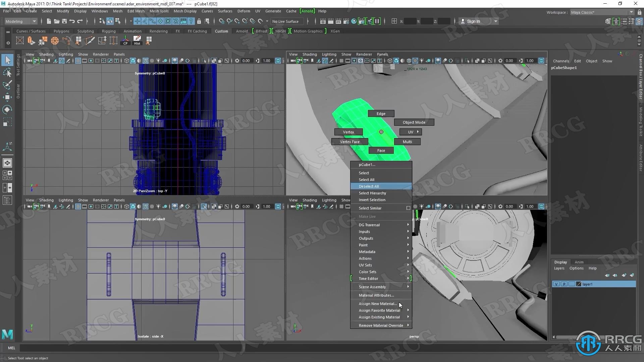Select the Rigging workspace tab
This screenshot has height=362, width=644.
pos(109,31)
